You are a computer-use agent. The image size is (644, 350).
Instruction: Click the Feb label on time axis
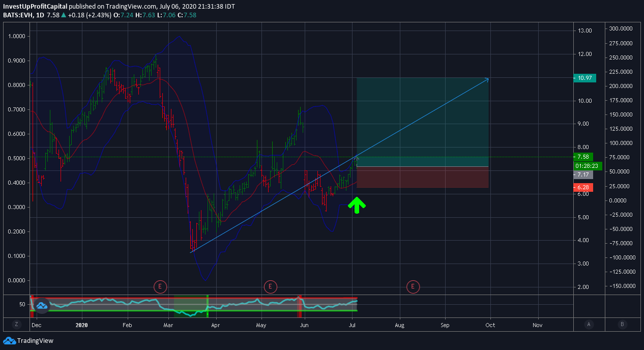[x=127, y=325]
